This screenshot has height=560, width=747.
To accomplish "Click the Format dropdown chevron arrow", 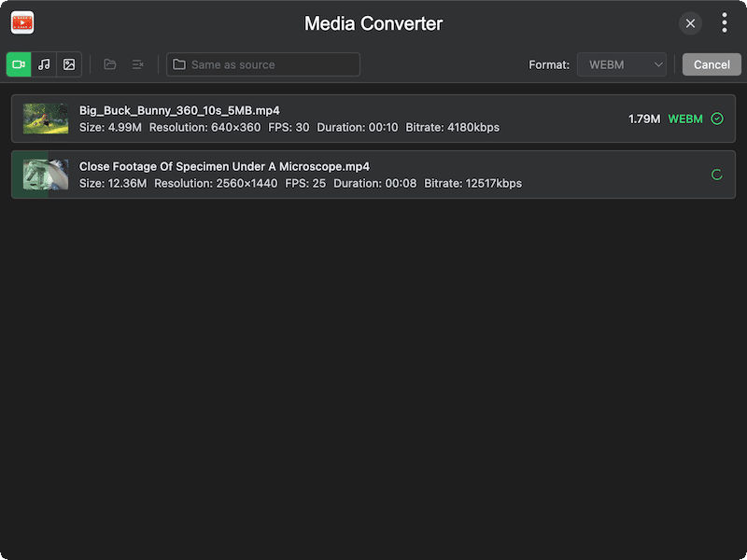I will (x=658, y=64).
